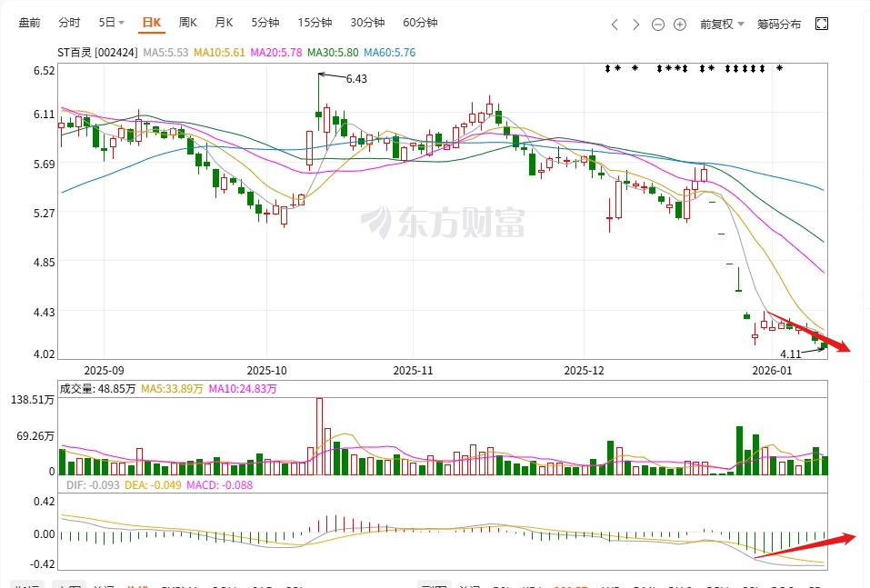Click the rightmost star marker above the chart
The width and height of the screenshot is (870, 588).
click(780, 68)
